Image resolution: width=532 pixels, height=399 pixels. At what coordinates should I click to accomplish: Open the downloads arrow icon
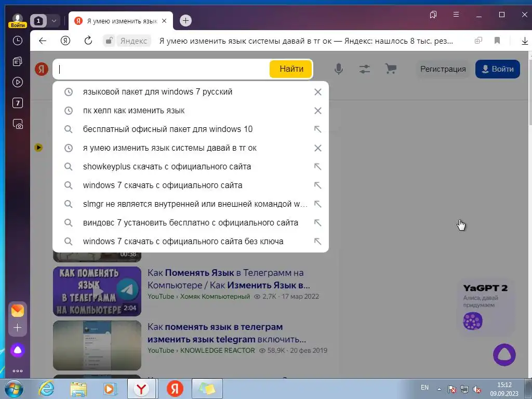click(525, 41)
